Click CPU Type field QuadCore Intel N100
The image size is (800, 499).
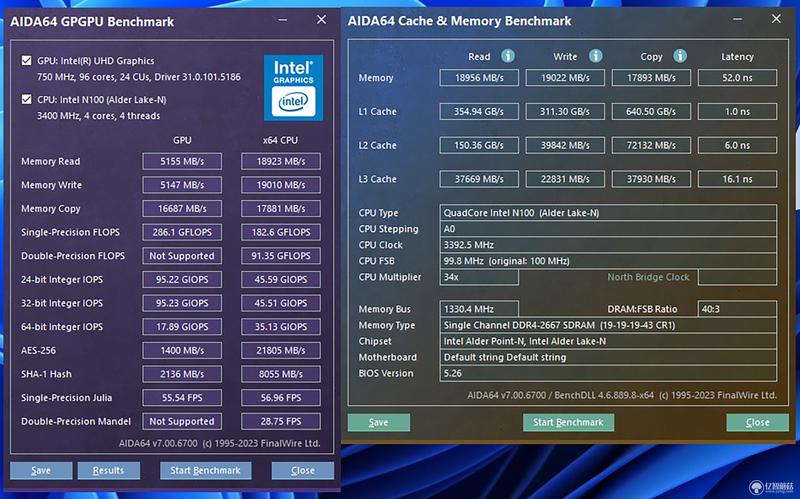click(608, 213)
